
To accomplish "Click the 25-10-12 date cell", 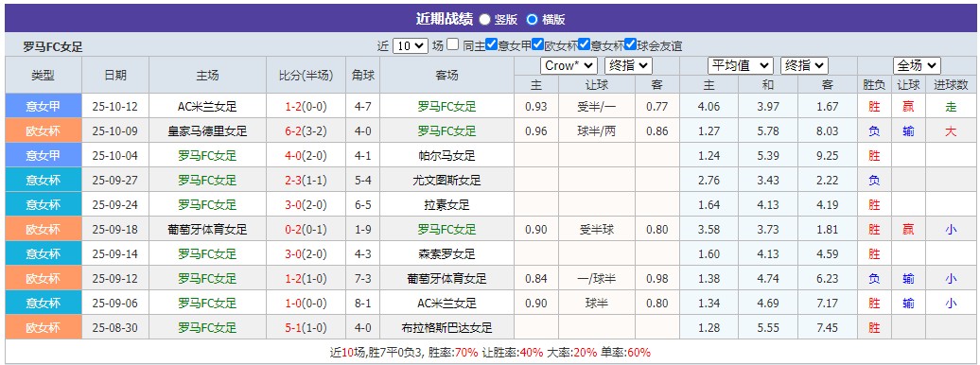I will (x=115, y=106).
